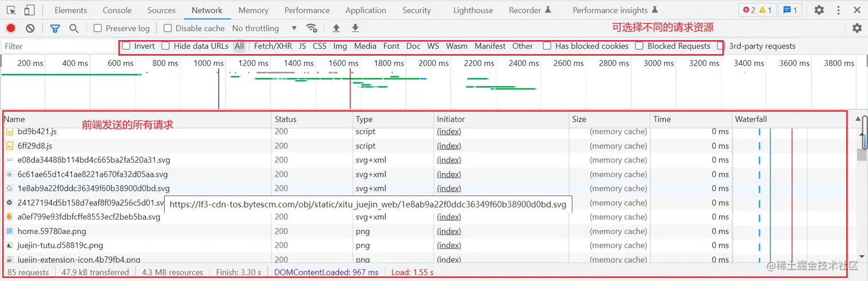
Task: Filter requests by Doc
Action: (x=413, y=46)
